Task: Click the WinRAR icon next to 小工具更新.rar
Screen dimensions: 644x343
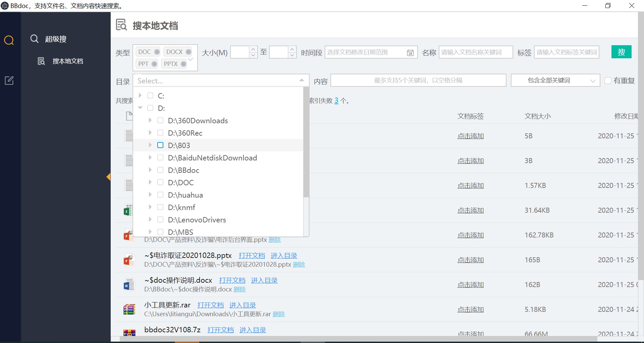Action: click(x=129, y=309)
